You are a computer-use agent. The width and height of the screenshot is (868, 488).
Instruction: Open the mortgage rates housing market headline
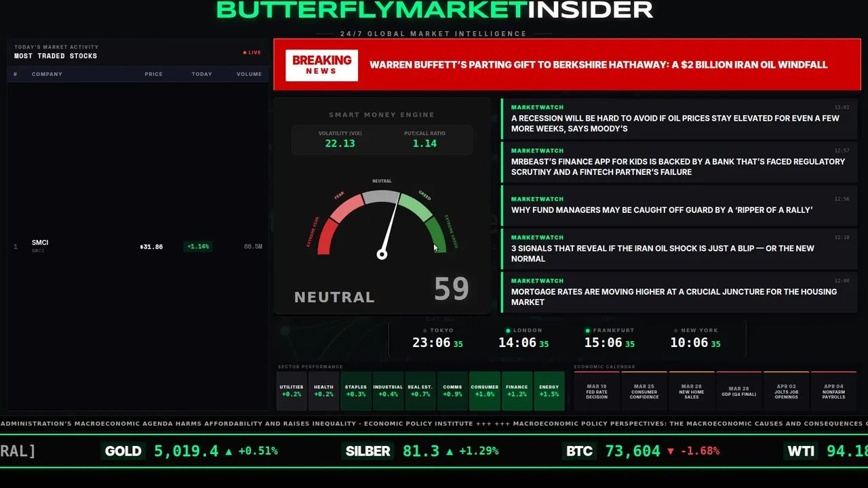pos(679,292)
